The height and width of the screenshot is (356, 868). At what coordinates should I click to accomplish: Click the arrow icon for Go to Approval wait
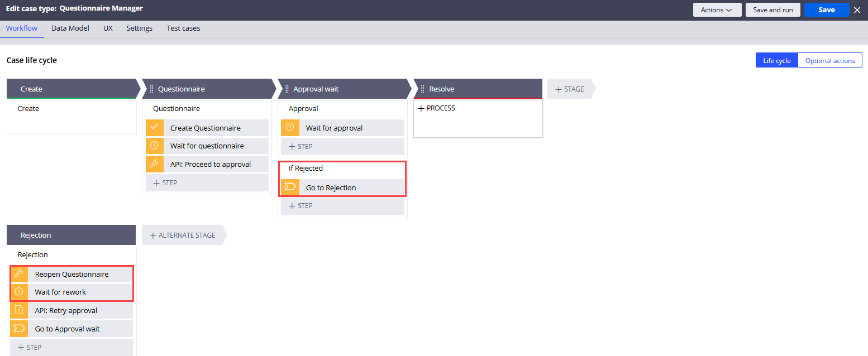coord(19,329)
